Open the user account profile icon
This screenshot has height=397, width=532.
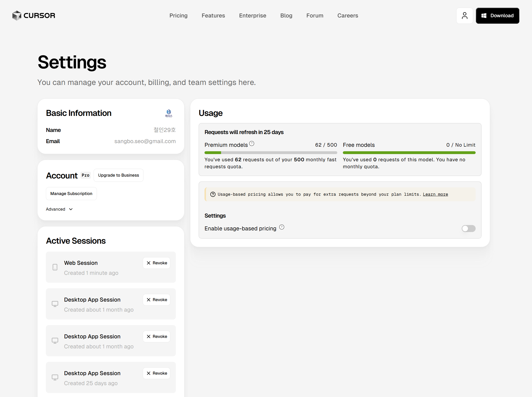coord(464,16)
